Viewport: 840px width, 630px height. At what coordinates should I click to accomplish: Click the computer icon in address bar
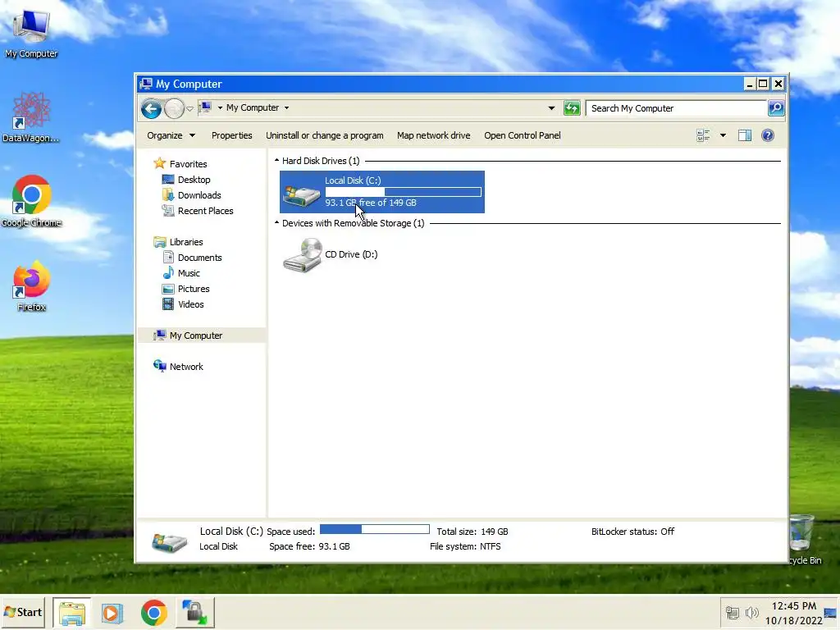pyautogui.click(x=206, y=107)
